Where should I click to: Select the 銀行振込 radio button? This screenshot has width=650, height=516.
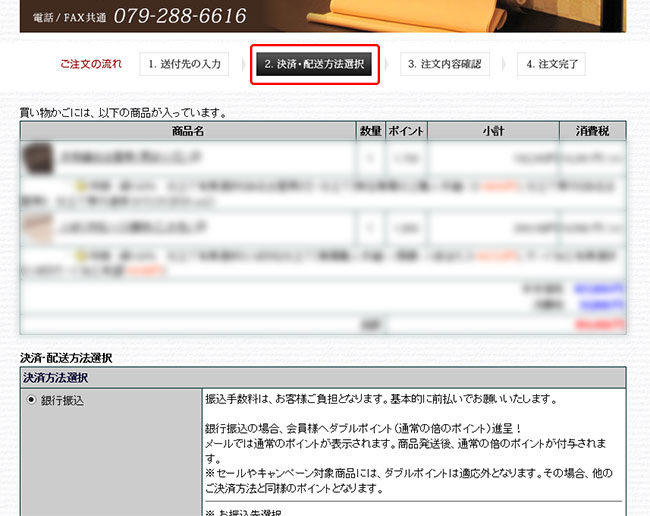pyautogui.click(x=31, y=400)
